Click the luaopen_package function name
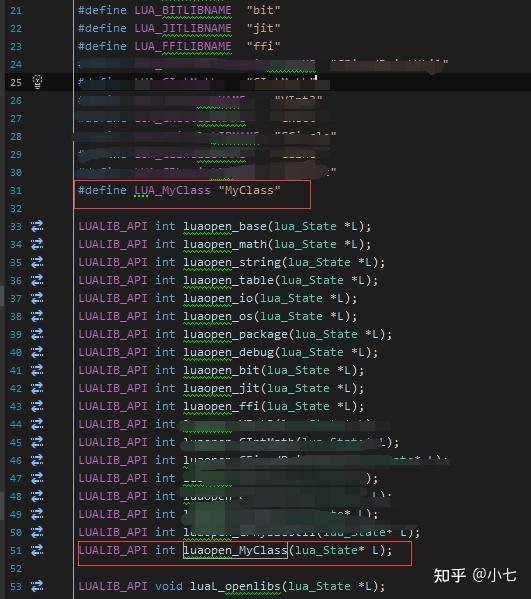 tap(235, 334)
